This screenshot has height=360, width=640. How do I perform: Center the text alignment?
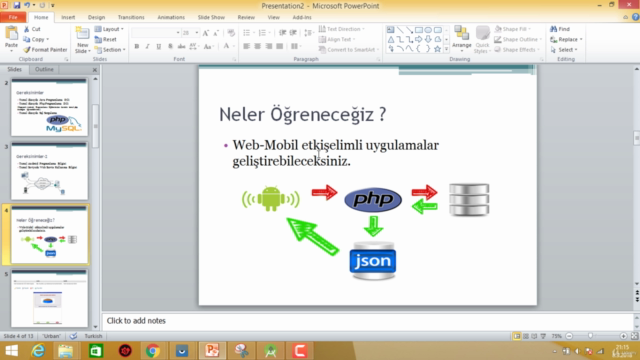258,47
